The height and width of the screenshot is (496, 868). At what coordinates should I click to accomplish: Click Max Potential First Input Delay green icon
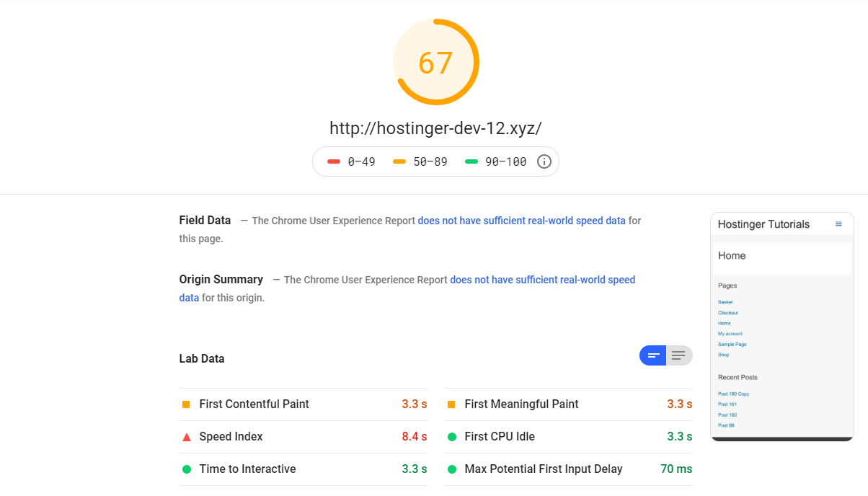(452, 469)
